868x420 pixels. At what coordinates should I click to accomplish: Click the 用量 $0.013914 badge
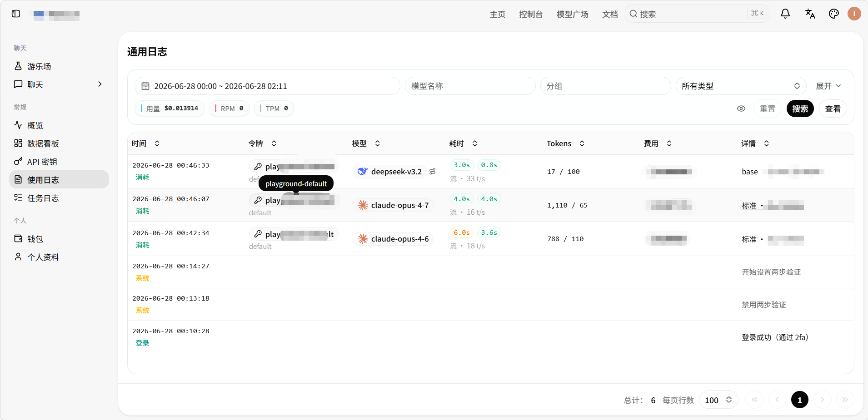(170, 109)
